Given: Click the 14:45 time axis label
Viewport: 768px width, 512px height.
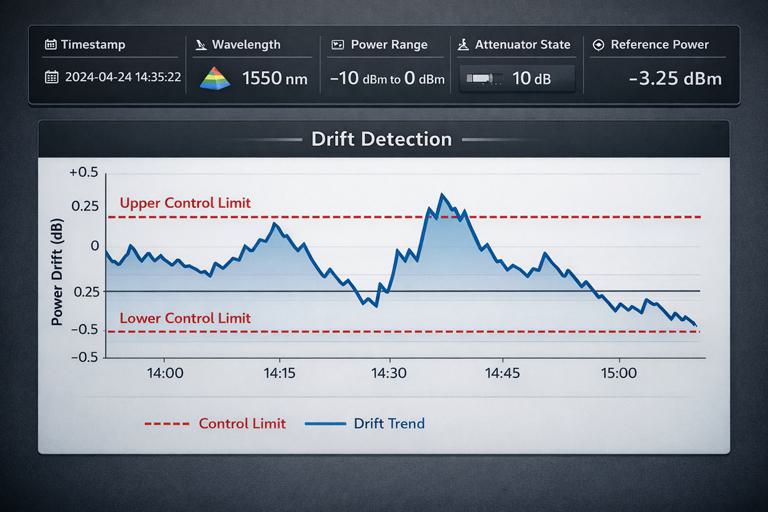Looking at the screenshot, I should click(x=502, y=373).
